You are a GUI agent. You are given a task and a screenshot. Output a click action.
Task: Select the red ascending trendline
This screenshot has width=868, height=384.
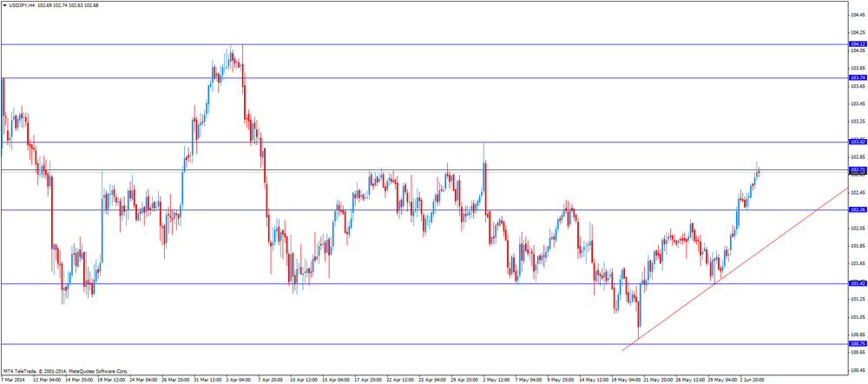(735, 269)
